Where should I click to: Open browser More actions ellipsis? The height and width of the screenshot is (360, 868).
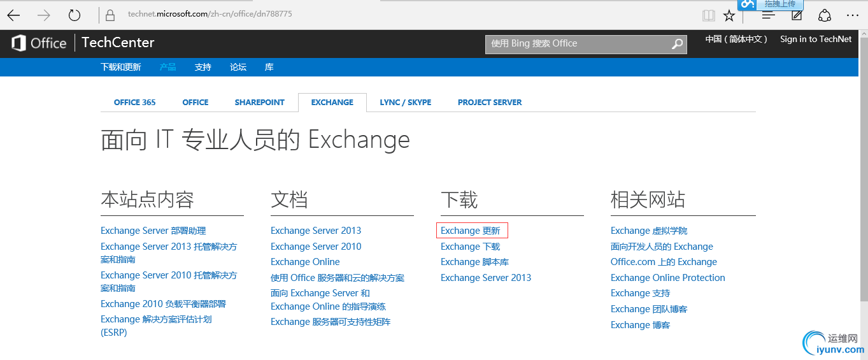tap(853, 15)
